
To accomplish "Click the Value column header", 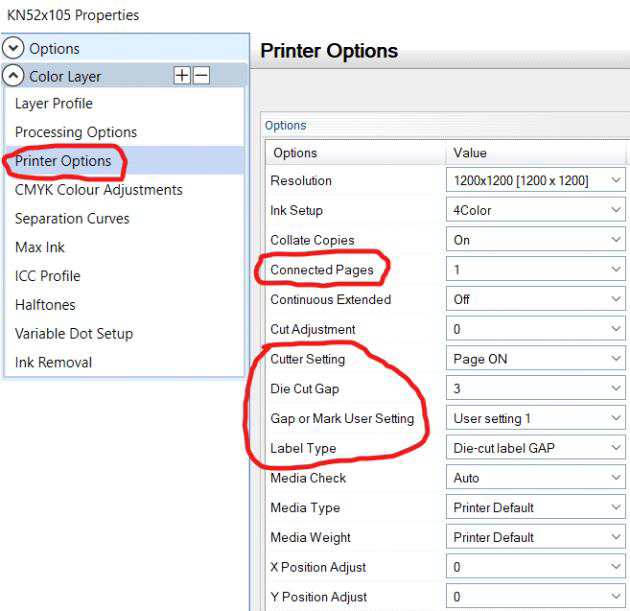I will pyautogui.click(x=536, y=153).
